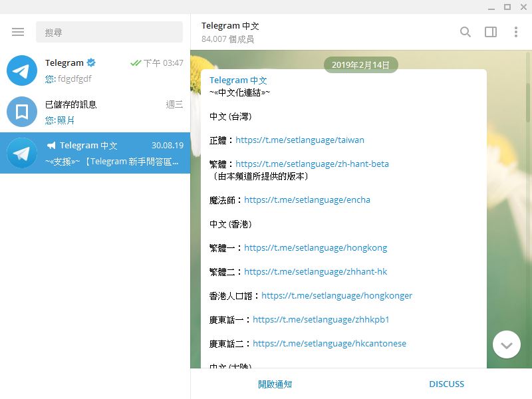532x399 pixels.
Task: Click the 開啟通知 button
Action: click(275, 384)
